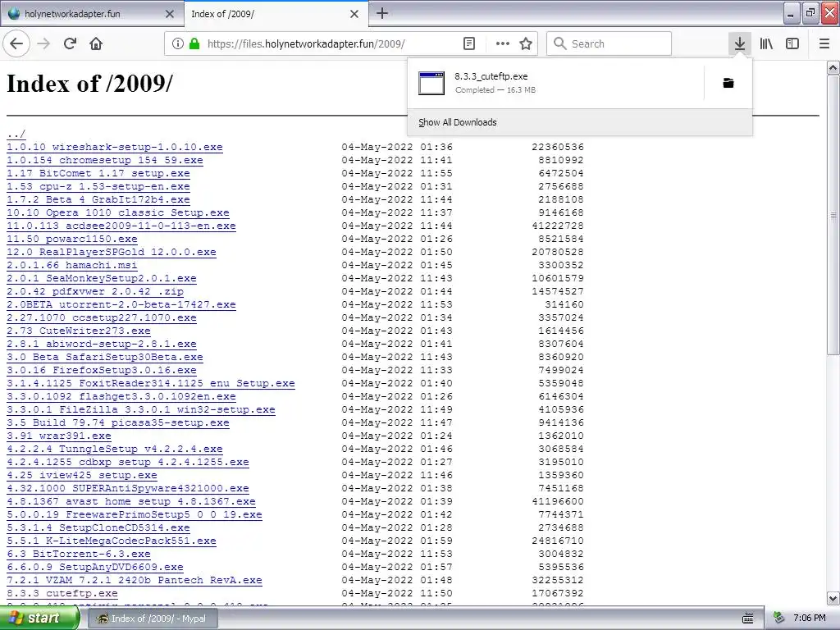The height and width of the screenshot is (630, 840).
Task: Click abiword-setup-2.8.1.exe link
Action: pyautogui.click(x=101, y=344)
